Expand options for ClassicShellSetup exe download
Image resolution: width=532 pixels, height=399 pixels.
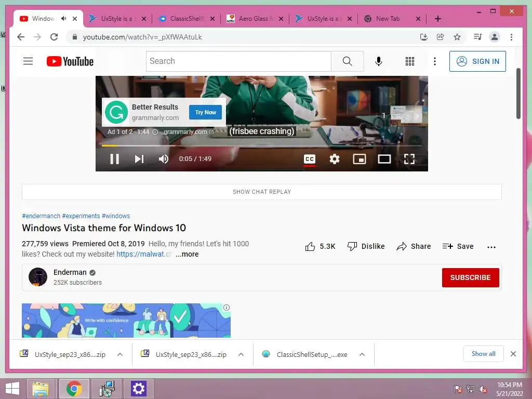(362, 354)
